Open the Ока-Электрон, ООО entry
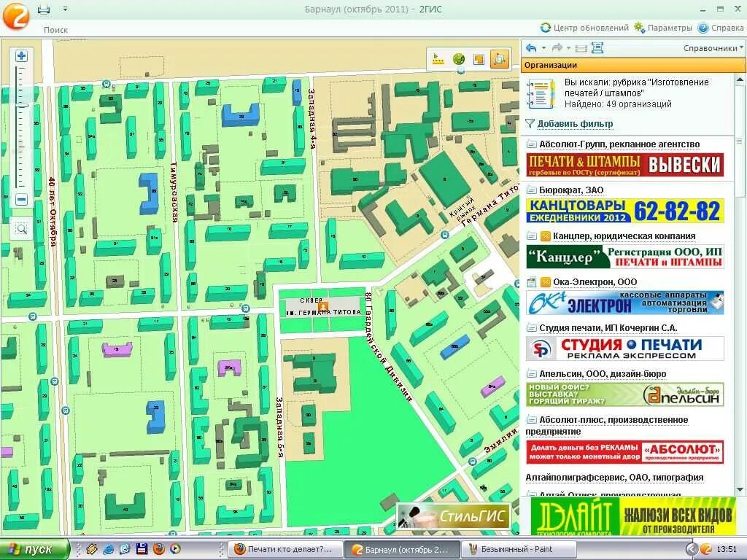This screenshot has width=747, height=560. click(595, 282)
